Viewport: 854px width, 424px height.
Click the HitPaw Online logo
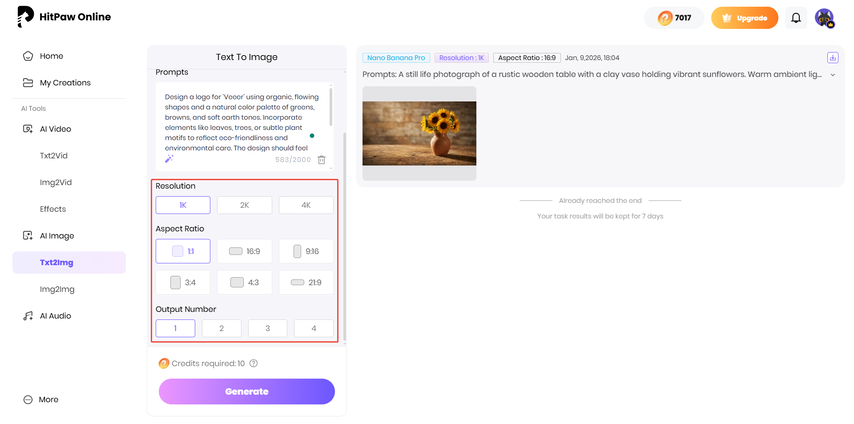[64, 17]
